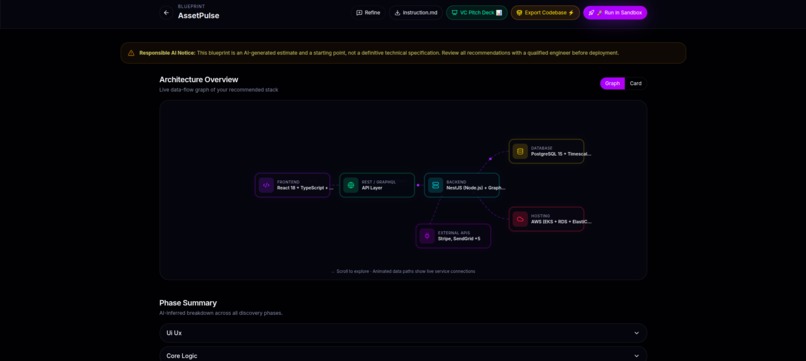Click the Core Logic row chevron
Screen dimensions: 806x361
tap(636, 356)
